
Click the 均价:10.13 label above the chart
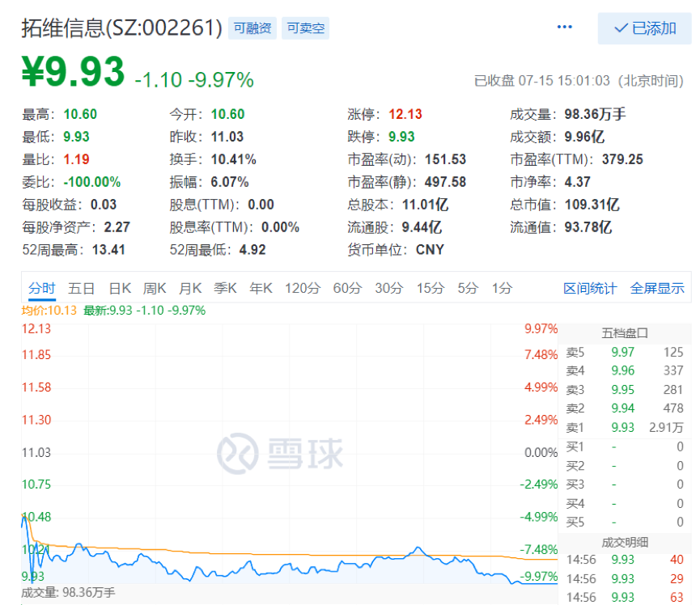(x=49, y=311)
